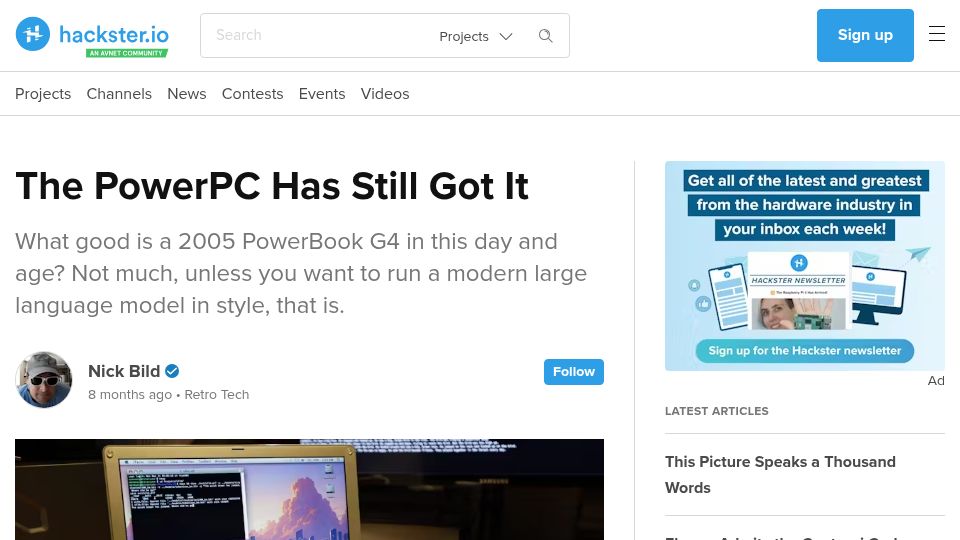Open the Projects nav item
Image resolution: width=960 pixels, height=540 pixels.
coord(43,94)
